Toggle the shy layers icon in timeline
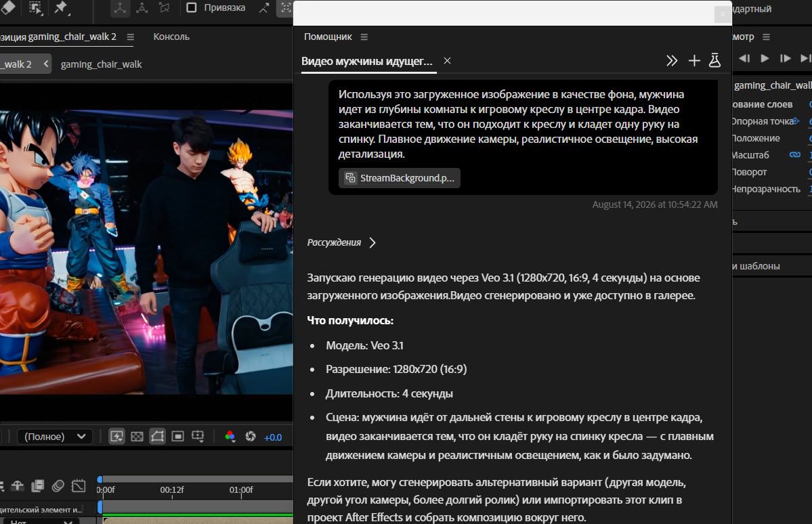The height and width of the screenshot is (524, 812). pyautogui.click(x=18, y=485)
